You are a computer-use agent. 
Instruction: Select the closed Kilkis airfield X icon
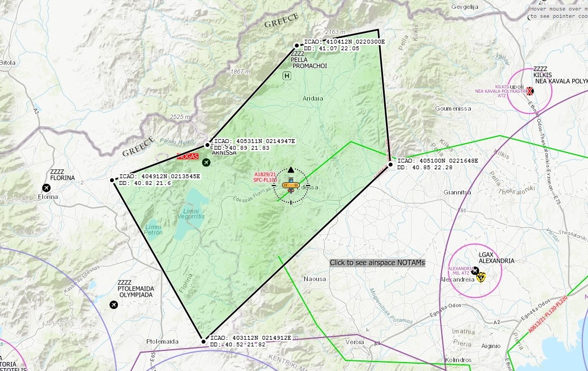(530, 91)
